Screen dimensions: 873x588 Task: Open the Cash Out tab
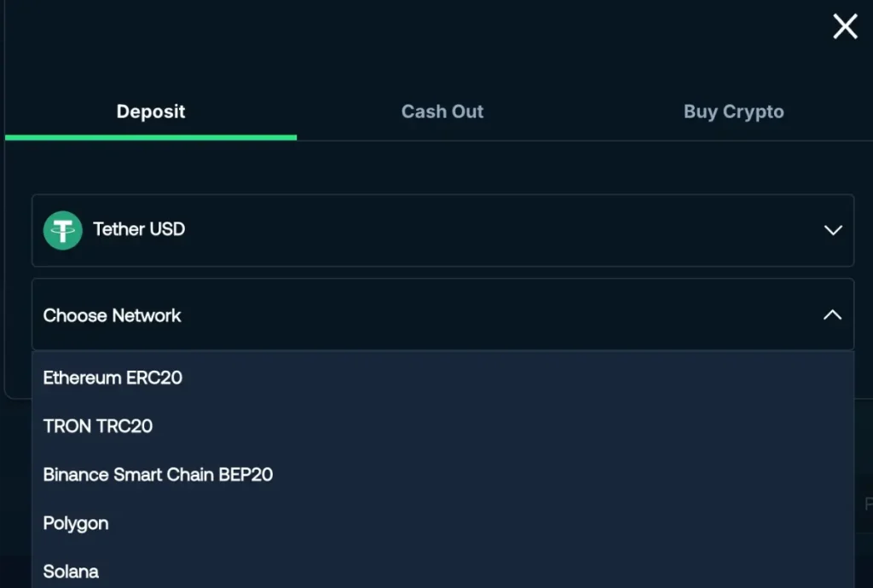click(442, 112)
